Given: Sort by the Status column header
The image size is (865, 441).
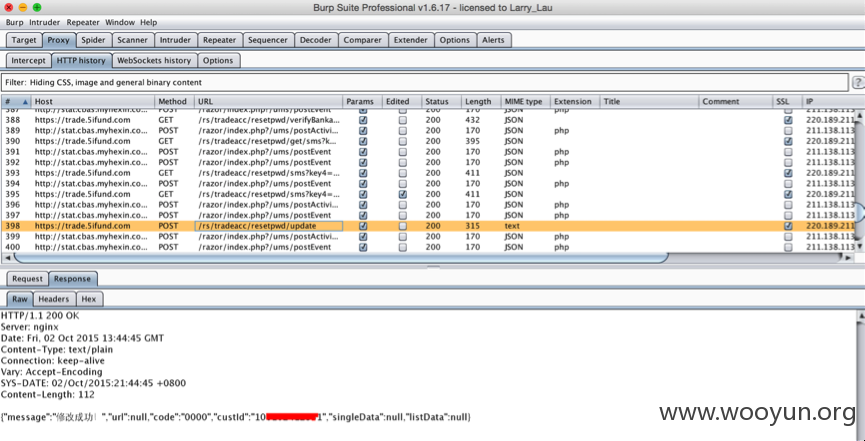Looking at the screenshot, I should pyautogui.click(x=441, y=102).
